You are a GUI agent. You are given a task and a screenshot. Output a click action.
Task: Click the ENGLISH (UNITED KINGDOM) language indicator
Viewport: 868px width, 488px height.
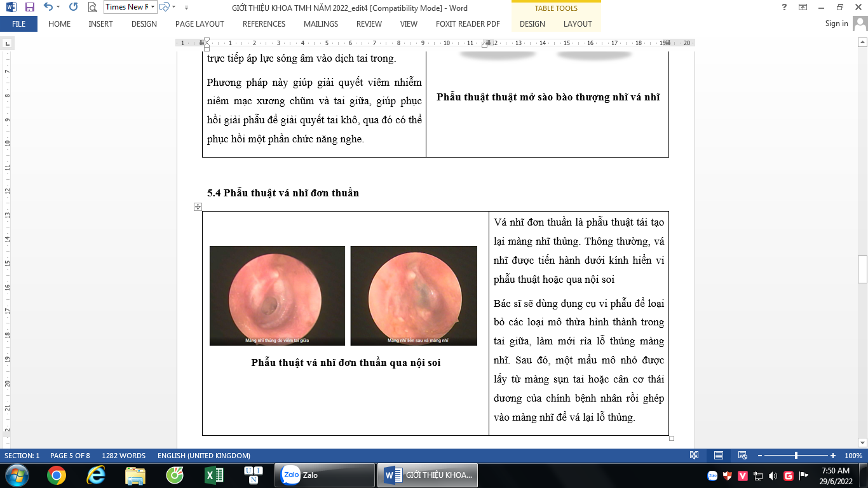203,456
